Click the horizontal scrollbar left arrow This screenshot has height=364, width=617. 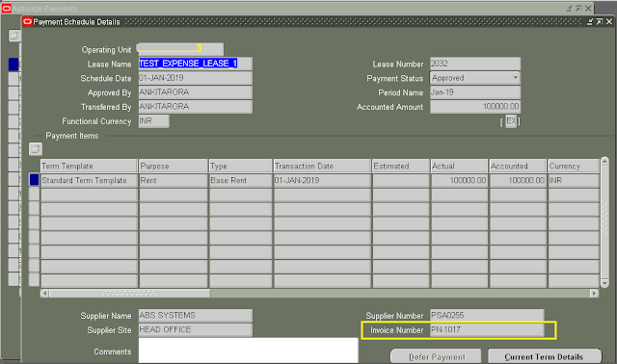44,293
